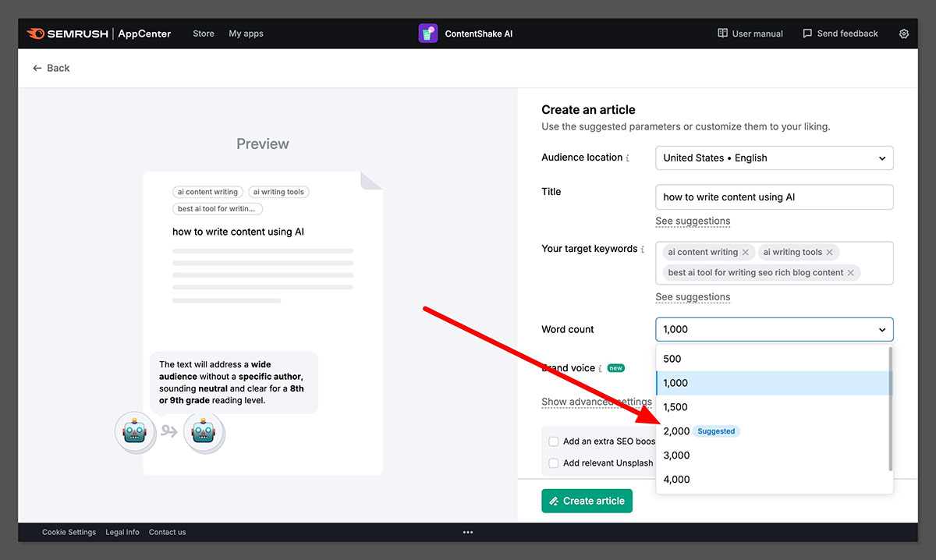Open the User manual book icon
The width and height of the screenshot is (936, 560).
(724, 34)
